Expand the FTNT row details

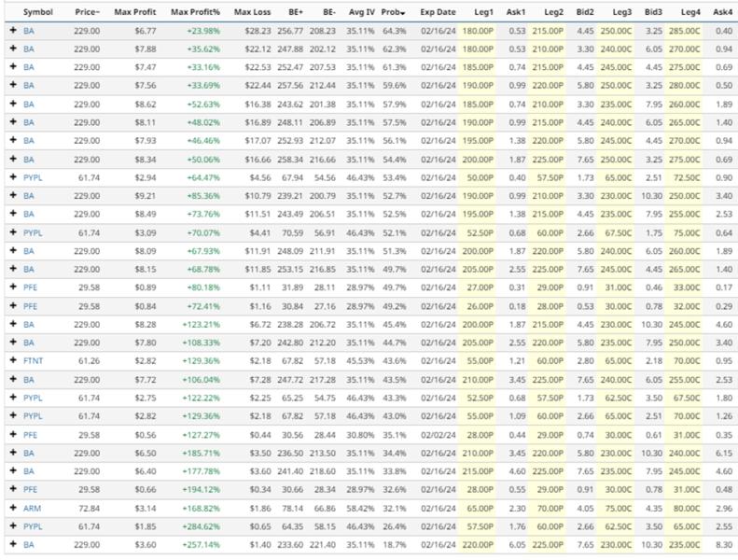13,360
